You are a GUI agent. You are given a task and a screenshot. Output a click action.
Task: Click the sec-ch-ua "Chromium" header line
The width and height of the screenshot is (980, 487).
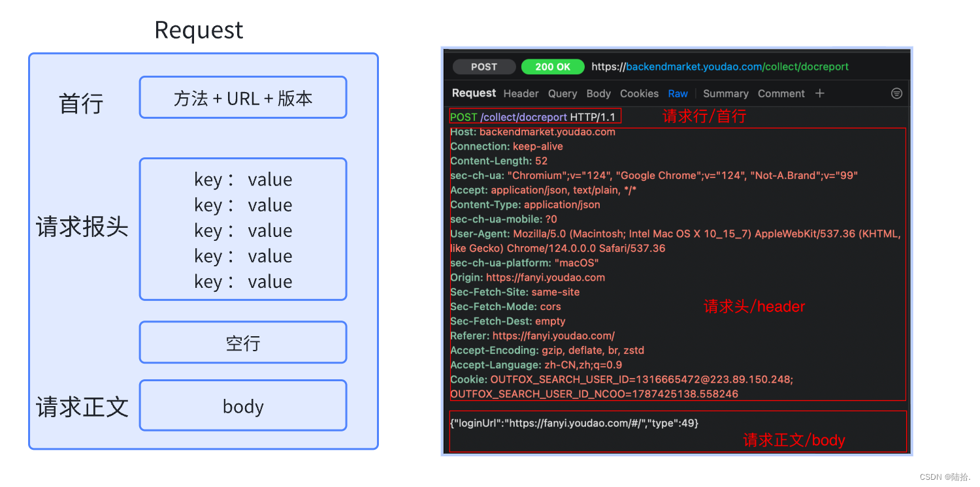654,175
